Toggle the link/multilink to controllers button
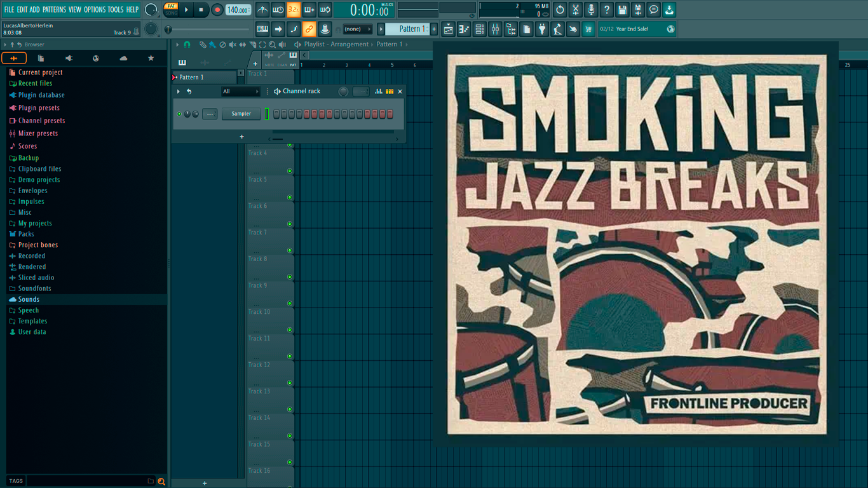This screenshot has height=488, width=868. pos(309,29)
